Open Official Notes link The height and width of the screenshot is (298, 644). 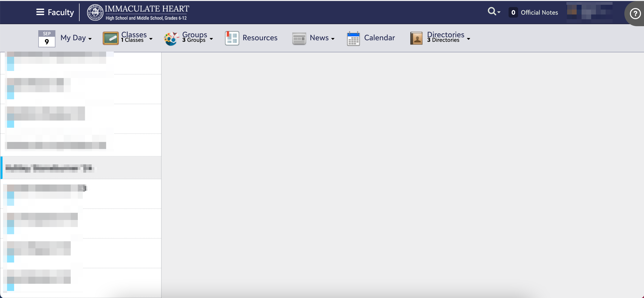click(x=539, y=13)
